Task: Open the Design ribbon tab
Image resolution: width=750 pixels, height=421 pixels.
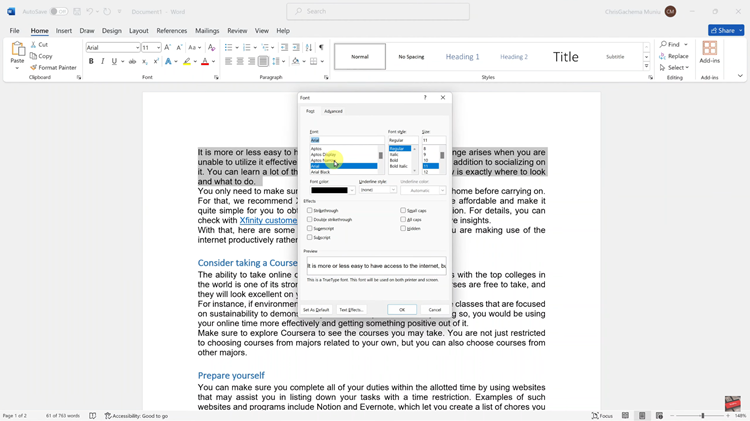Action: [x=111, y=31]
